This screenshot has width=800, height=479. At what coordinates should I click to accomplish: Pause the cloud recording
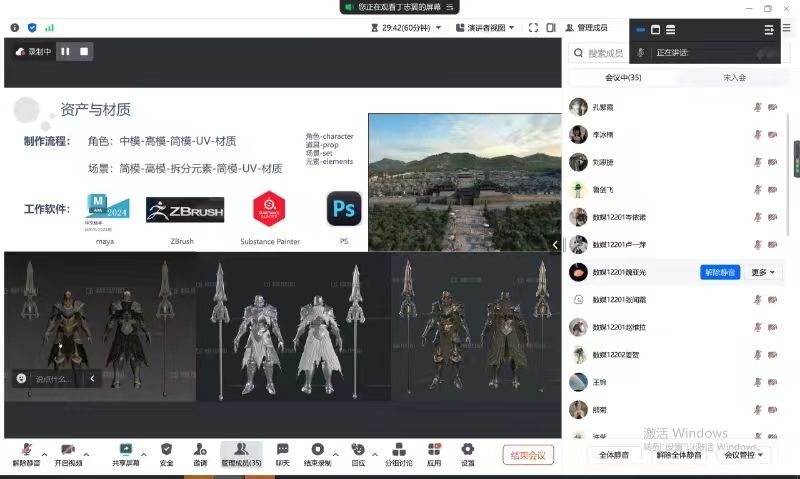[x=65, y=51]
